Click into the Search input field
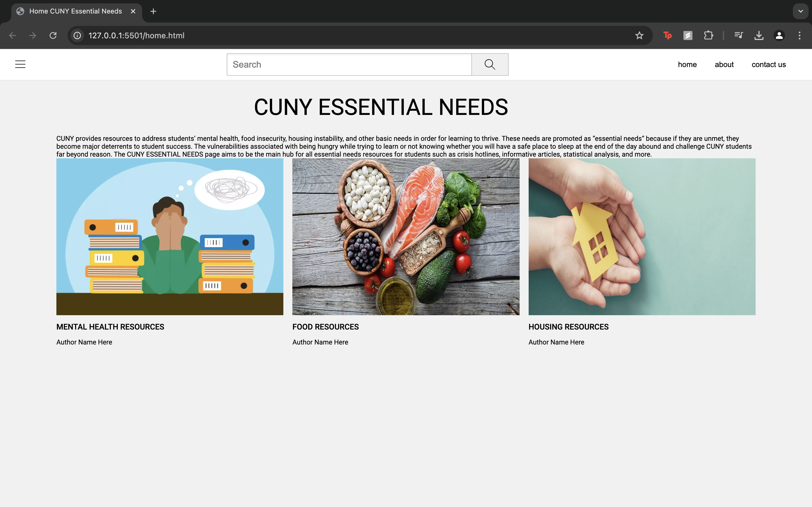The width and height of the screenshot is (812, 507). (349, 65)
